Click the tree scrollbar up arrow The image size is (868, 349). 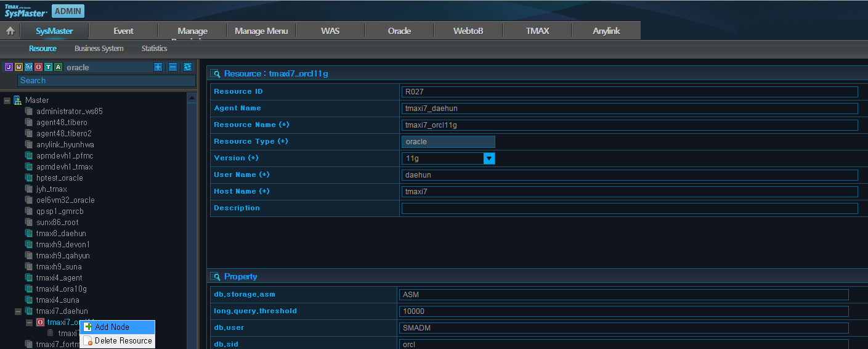[192, 97]
